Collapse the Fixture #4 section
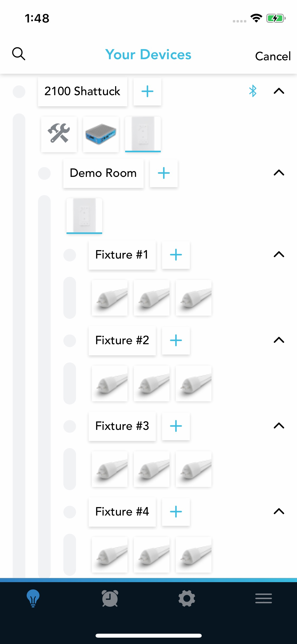Viewport: 297px width, 644px height. click(x=279, y=511)
